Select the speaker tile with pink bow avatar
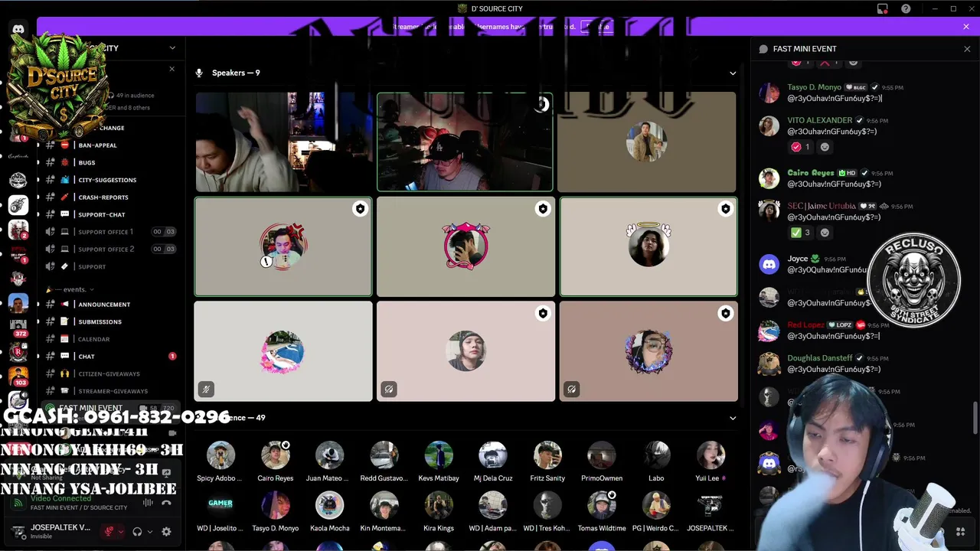This screenshot has height=551, width=980. pos(465,246)
